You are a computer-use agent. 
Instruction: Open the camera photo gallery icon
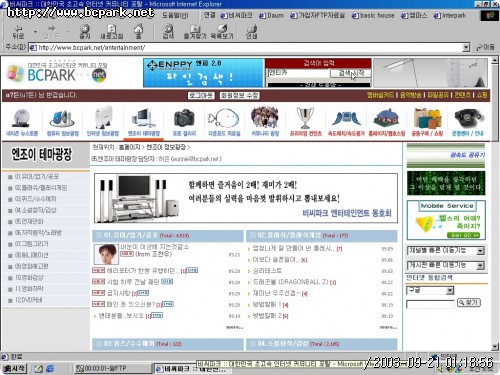point(184,122)
